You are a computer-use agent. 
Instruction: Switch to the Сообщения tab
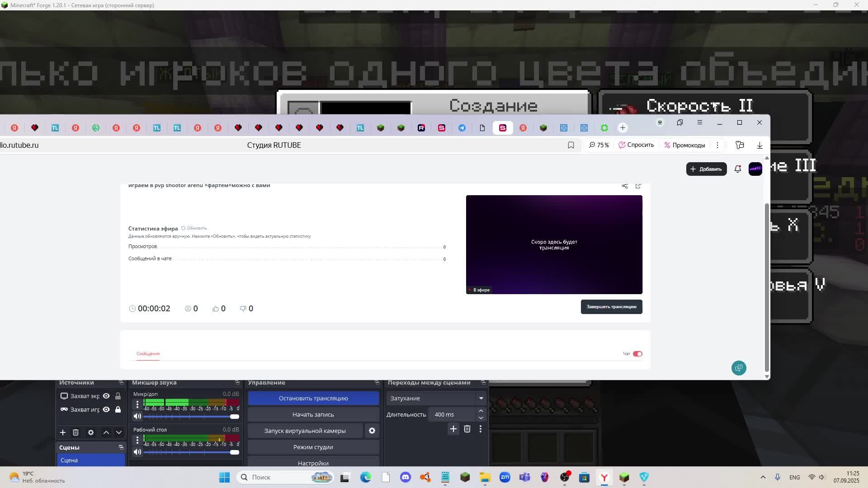148,354
